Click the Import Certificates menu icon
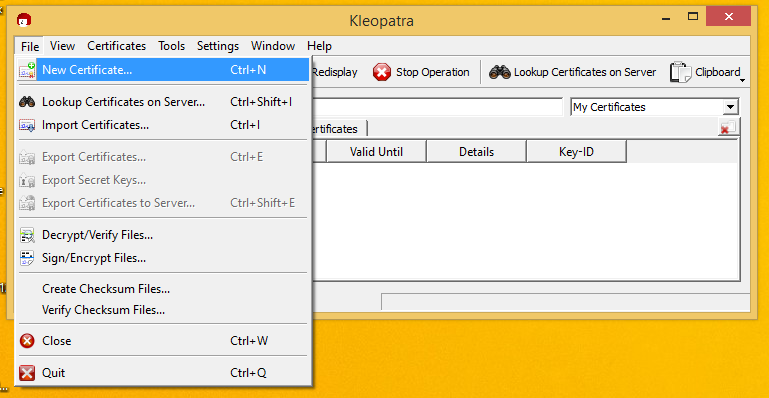Image resolution: width=769 pixels, height=398 pixels. (x=27, y=125)
